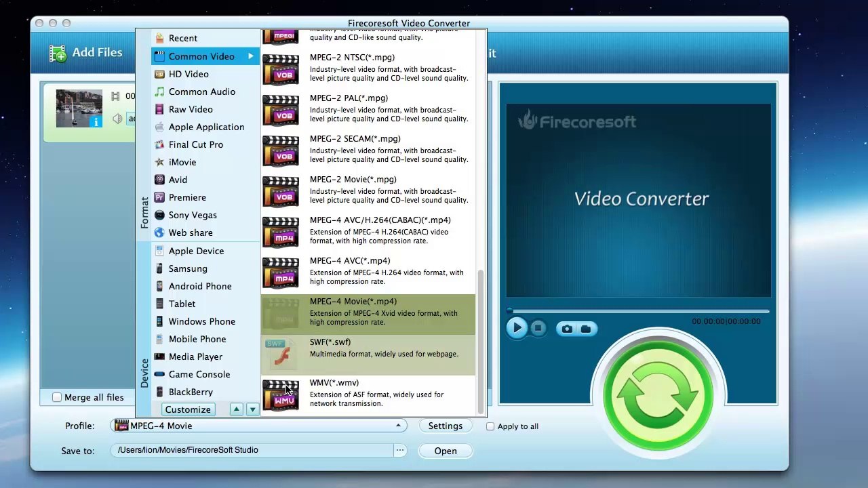Click the format list scrollbar
Screen dimensions: 868x488
(481, 342)
